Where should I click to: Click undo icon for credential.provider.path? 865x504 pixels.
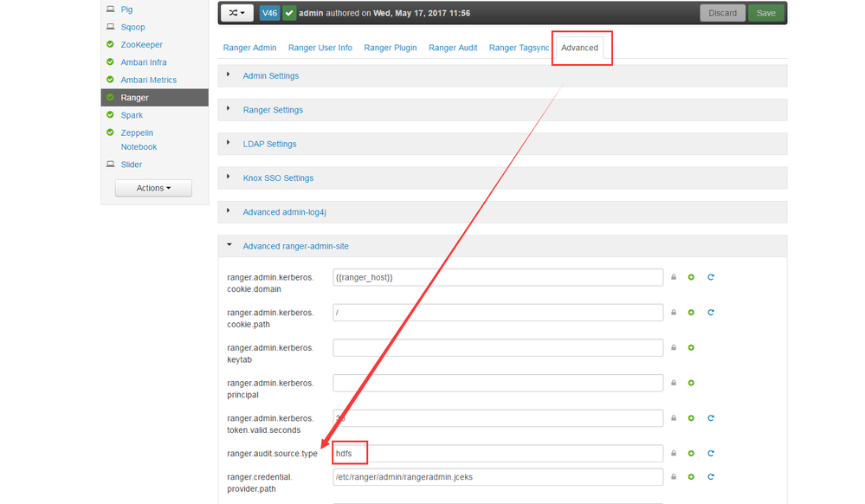(x=711, y=477)
